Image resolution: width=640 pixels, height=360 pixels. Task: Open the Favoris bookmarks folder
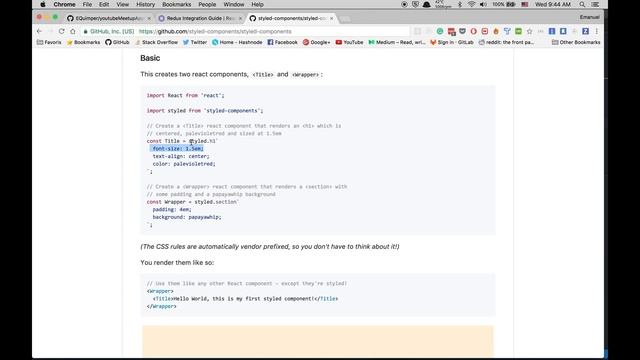49,42
